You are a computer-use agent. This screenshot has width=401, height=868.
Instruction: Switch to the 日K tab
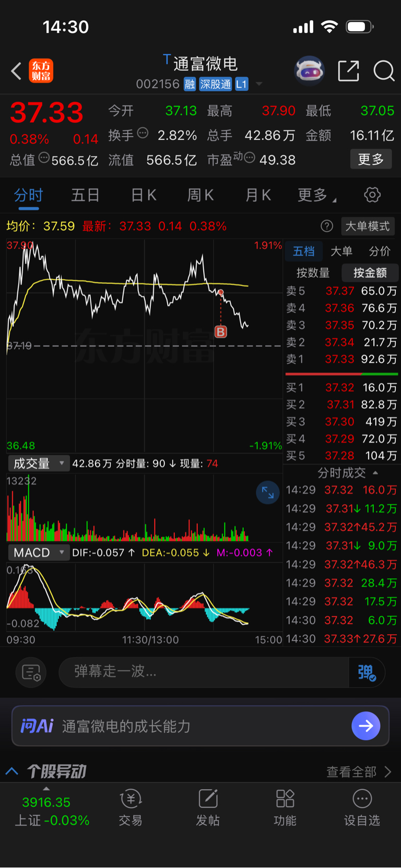coord(143,195)
